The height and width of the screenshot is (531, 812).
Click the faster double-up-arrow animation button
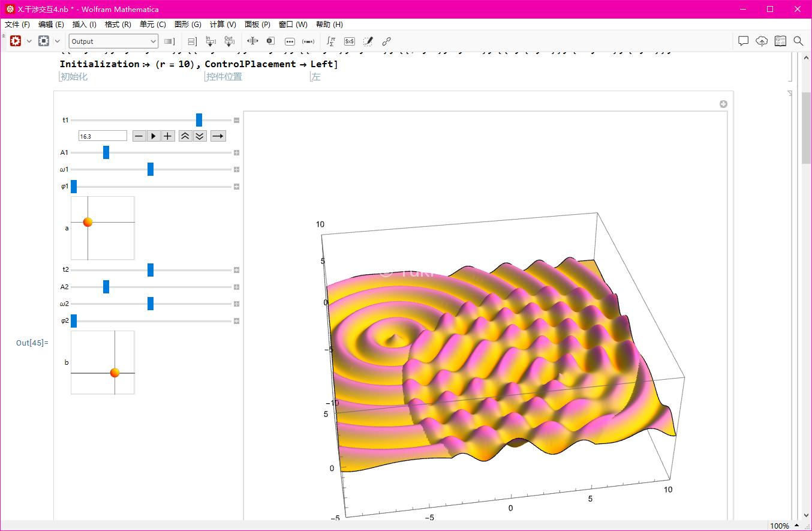coord(185,136)
